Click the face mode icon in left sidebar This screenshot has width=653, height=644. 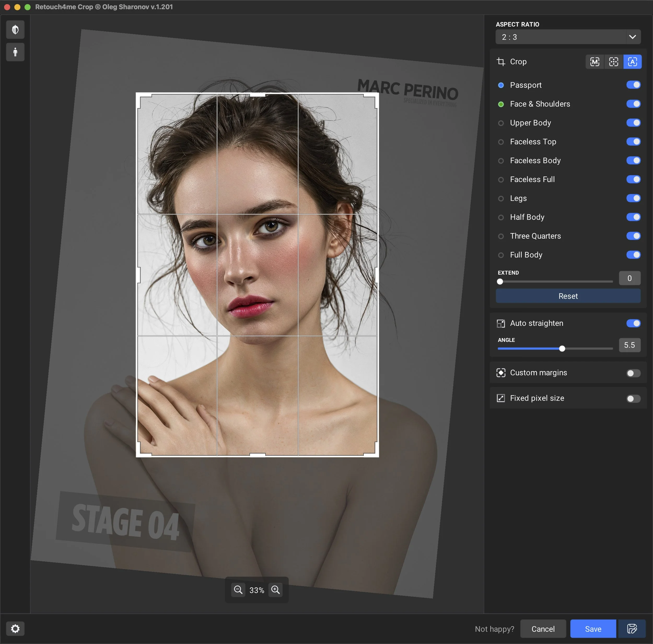click(x=15, y=30)
